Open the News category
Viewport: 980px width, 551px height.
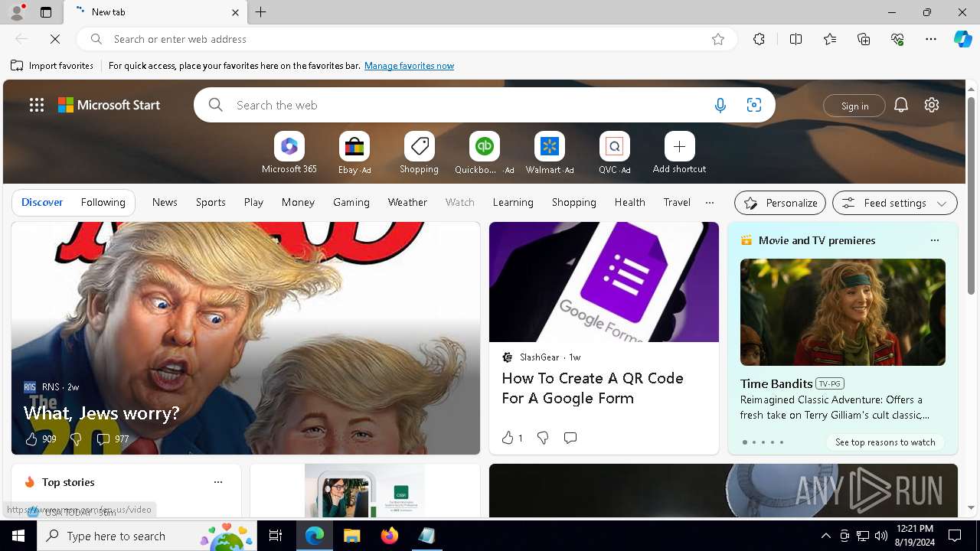pyautogui.click(x=165, y=202)
